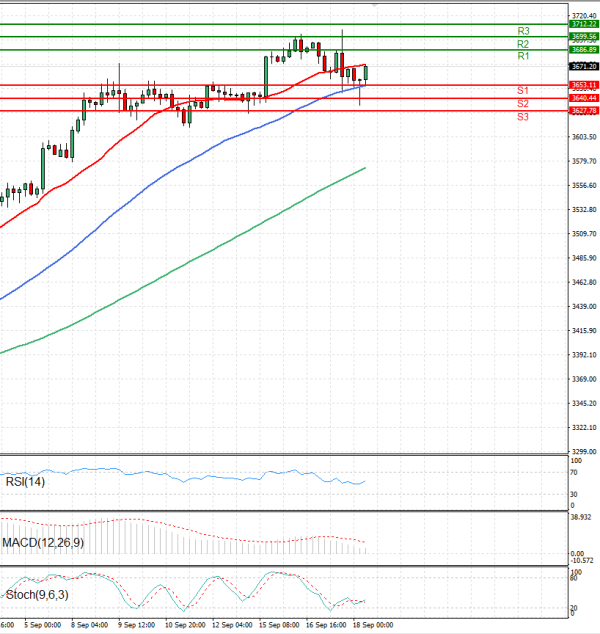This screenshot has height=634, width=600.
Task: Select the 3699.56 green price tag
Action: point(584,37)
